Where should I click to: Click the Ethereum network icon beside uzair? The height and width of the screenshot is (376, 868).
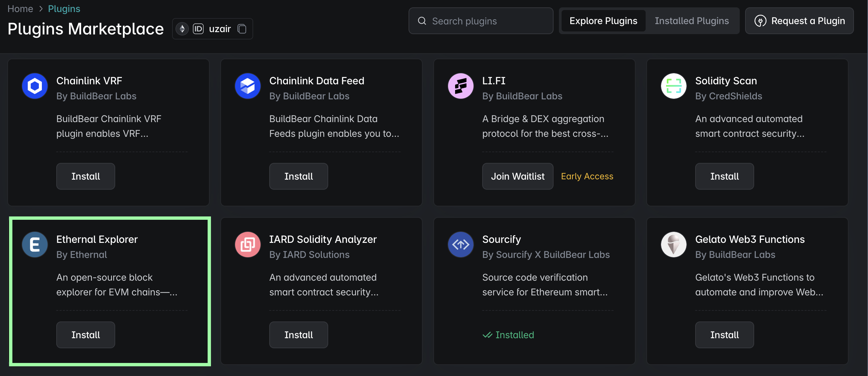(182, 29)
